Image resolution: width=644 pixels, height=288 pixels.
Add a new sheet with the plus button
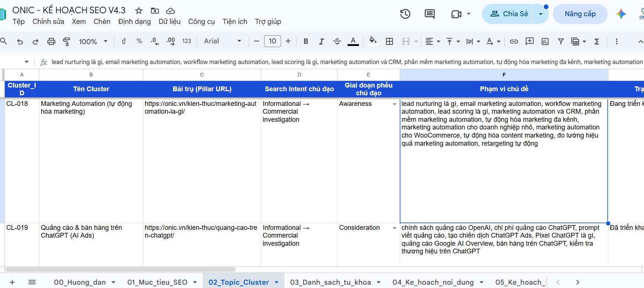[12, 282]
